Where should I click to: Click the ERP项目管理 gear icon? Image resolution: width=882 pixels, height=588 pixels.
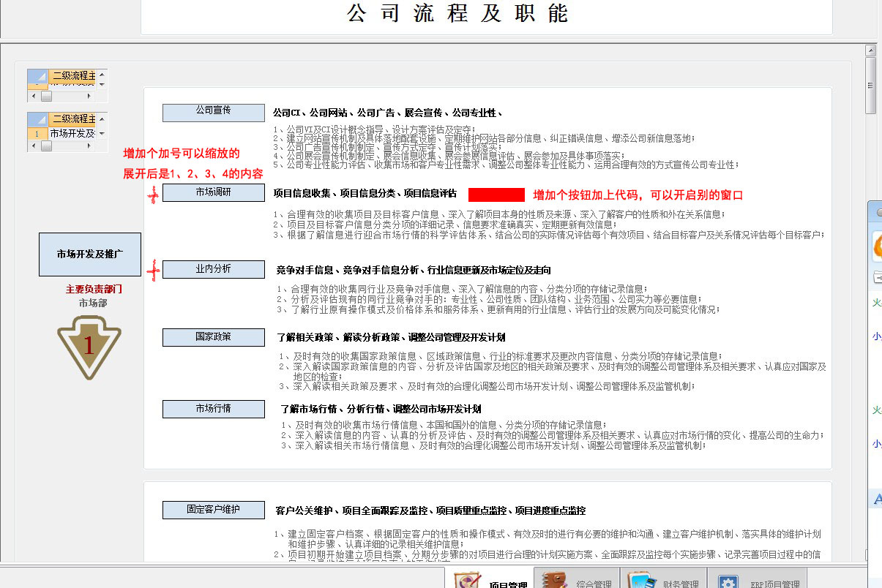(728, 582)
